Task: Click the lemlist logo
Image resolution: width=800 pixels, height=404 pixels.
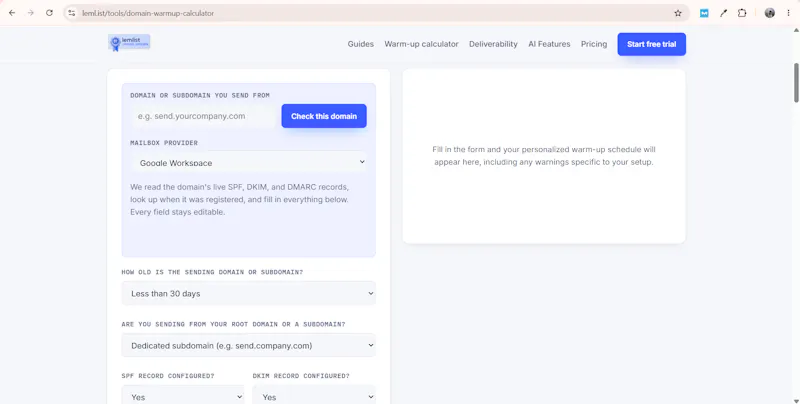Action: pos(129,43)
